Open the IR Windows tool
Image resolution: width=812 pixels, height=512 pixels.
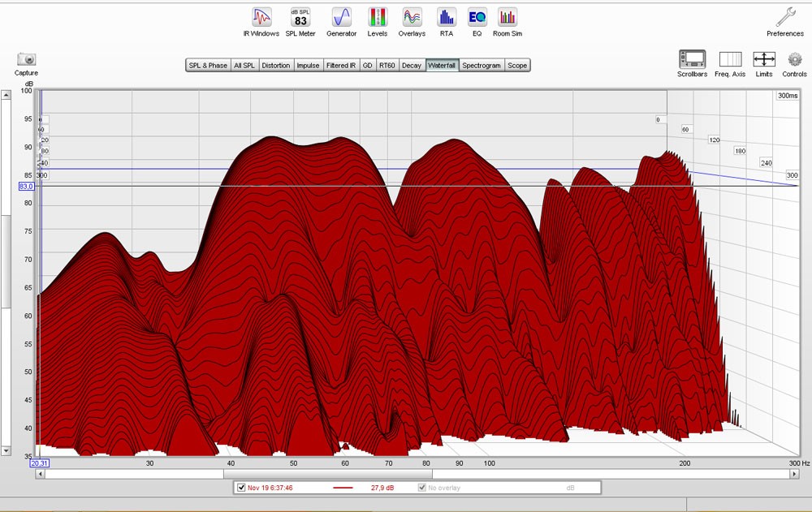point(261,22)
